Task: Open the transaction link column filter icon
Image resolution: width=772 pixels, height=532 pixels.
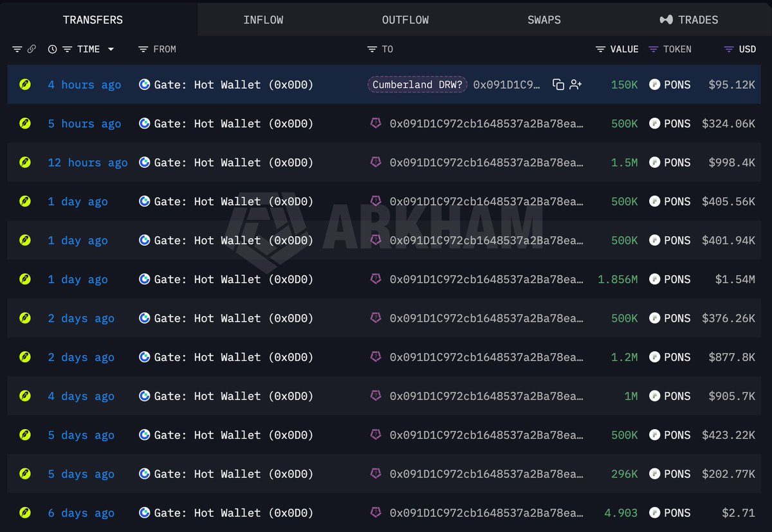Action: 17,49
